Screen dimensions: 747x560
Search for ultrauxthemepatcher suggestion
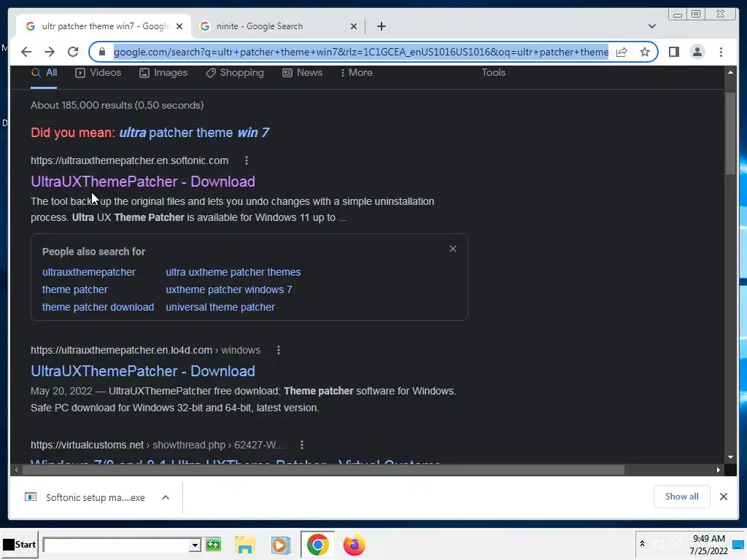tap(88, 273)
